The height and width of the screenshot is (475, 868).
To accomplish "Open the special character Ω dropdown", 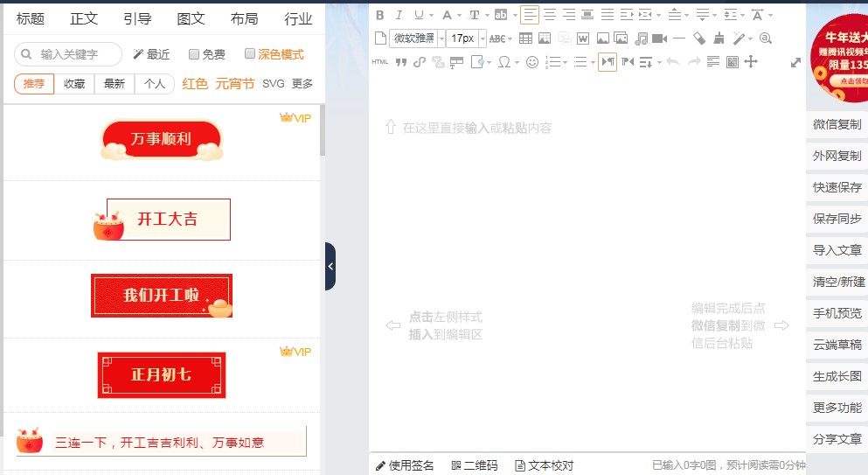I will point(517,61).
